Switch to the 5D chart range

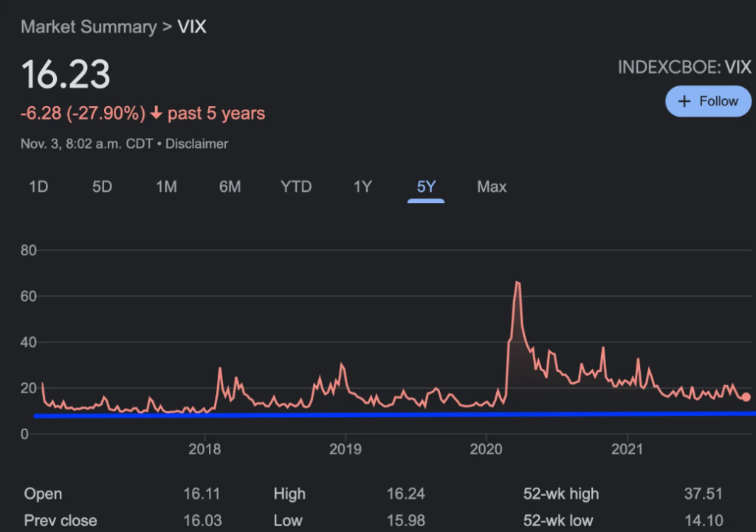(102, 187)
